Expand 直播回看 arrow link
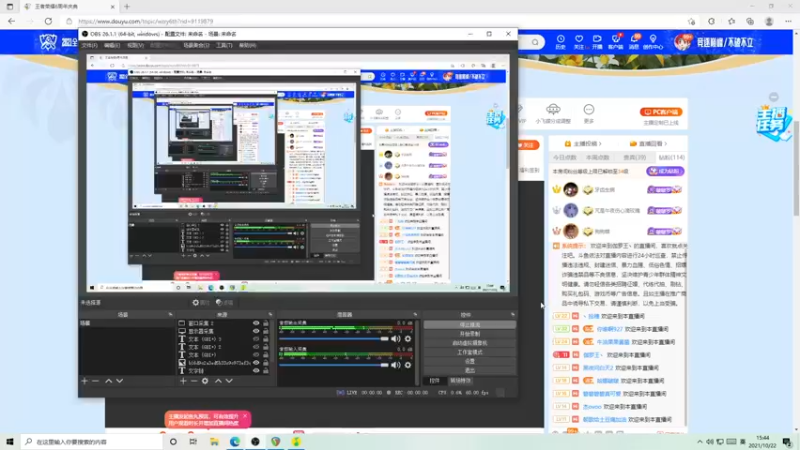The height and width of the screenshot is (450, 800). [648, 144]
